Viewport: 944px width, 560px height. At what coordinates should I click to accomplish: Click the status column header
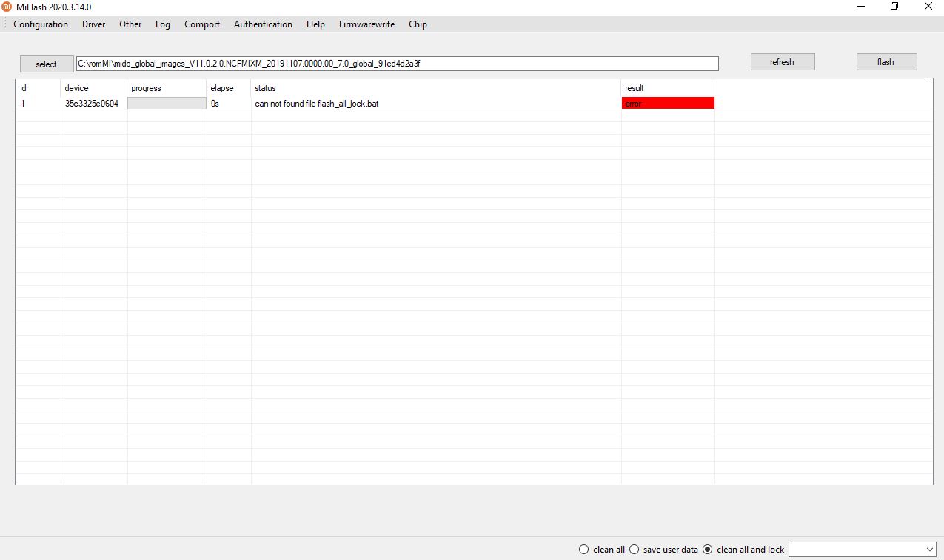click(x=265, y=88)
